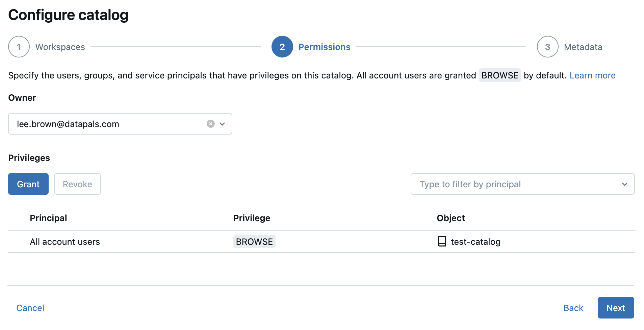This screenshot has height=330, width=644.
Task: Clear the selected owner with the x icon
Action: pyautogui.click(x=210, y=124)
